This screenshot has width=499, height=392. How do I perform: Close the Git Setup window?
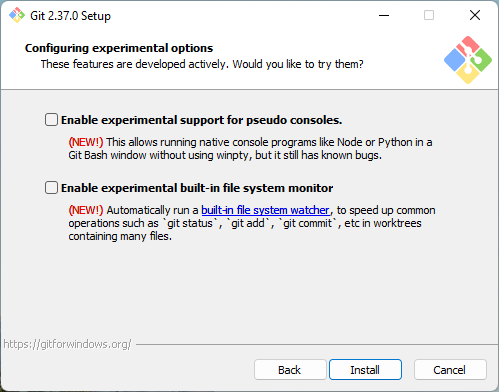point(475,15)
